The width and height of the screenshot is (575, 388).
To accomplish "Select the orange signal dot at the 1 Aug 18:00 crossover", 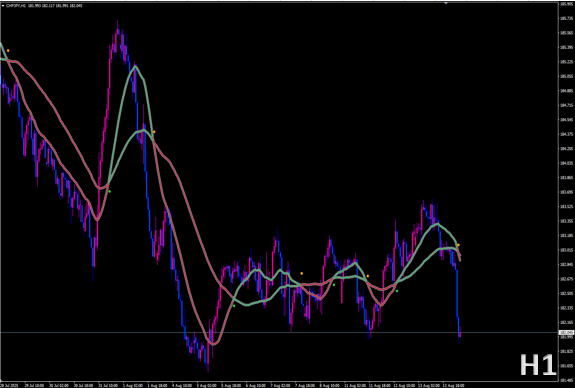I will [x=154, y=132].
